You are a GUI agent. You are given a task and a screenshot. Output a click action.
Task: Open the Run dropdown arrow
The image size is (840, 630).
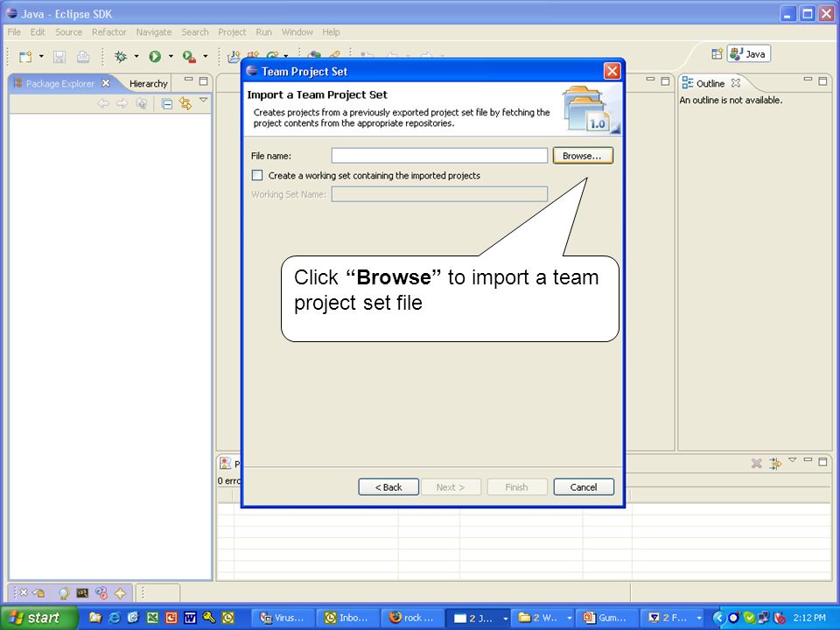[171, 56]
